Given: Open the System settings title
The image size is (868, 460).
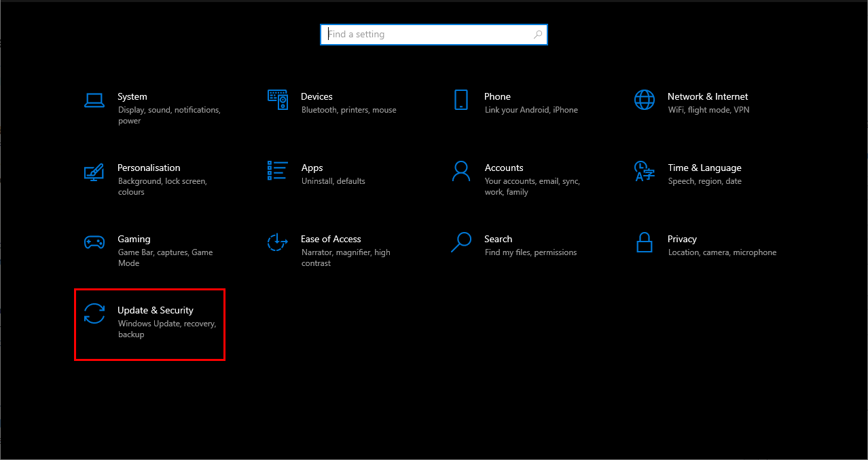Looking at the screenshot, I should pos(132,96).
